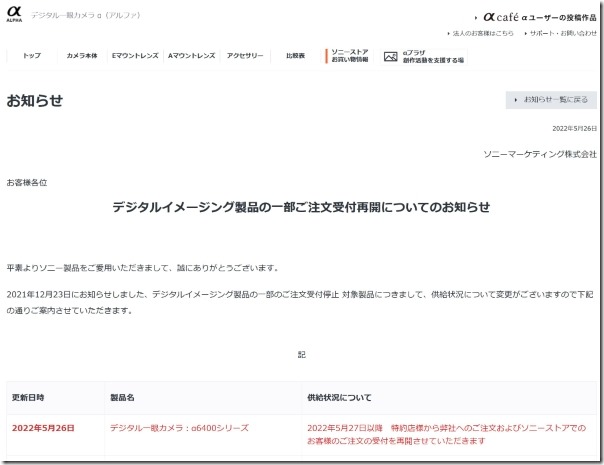Image resolution: width=604 pixels, height=465 pixels.
Task: Click お知らせ一覧に戻る button
Action: pos(551,100)
